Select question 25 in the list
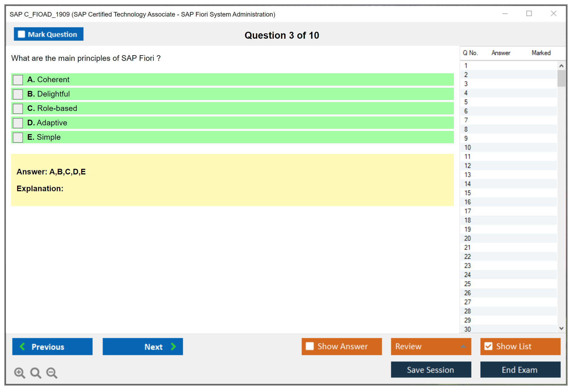Image resolution: width=574 pixels, height=392 pixels. coord(467,284)
